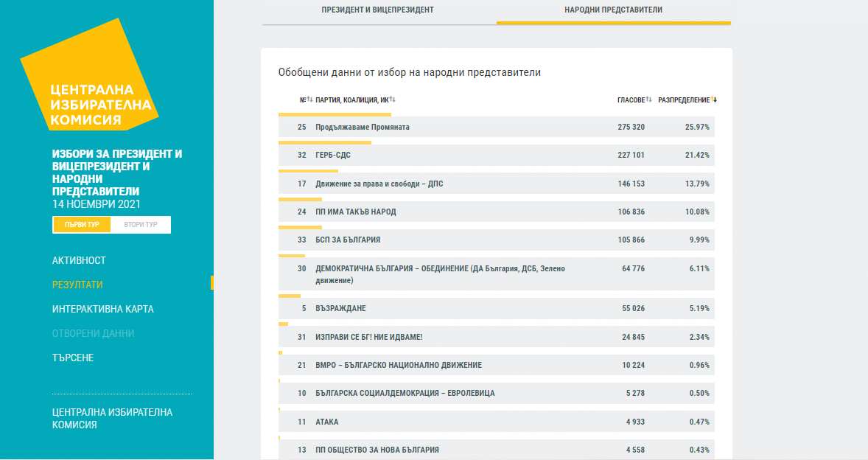This screenshot has width=868, height=460.
Task: Open ТЪРСЕНЕ search page
Action: click(x=73, y=358)
